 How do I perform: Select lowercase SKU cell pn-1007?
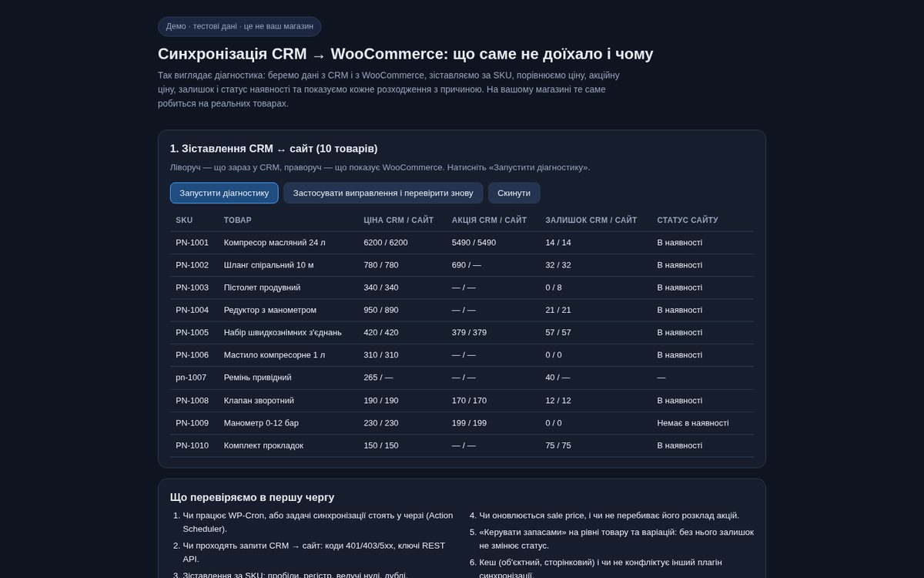(191, 378)
